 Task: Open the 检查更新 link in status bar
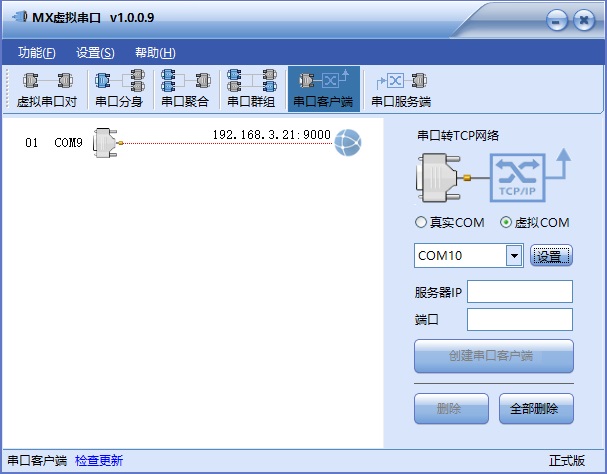click(99, 460)
